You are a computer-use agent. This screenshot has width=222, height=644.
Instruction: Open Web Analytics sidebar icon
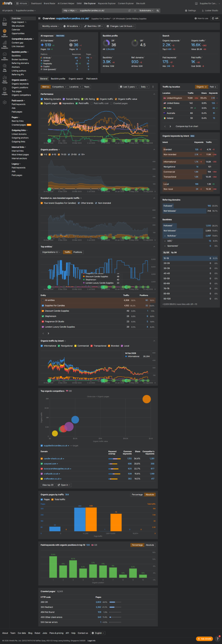click(x=4, y=44)
